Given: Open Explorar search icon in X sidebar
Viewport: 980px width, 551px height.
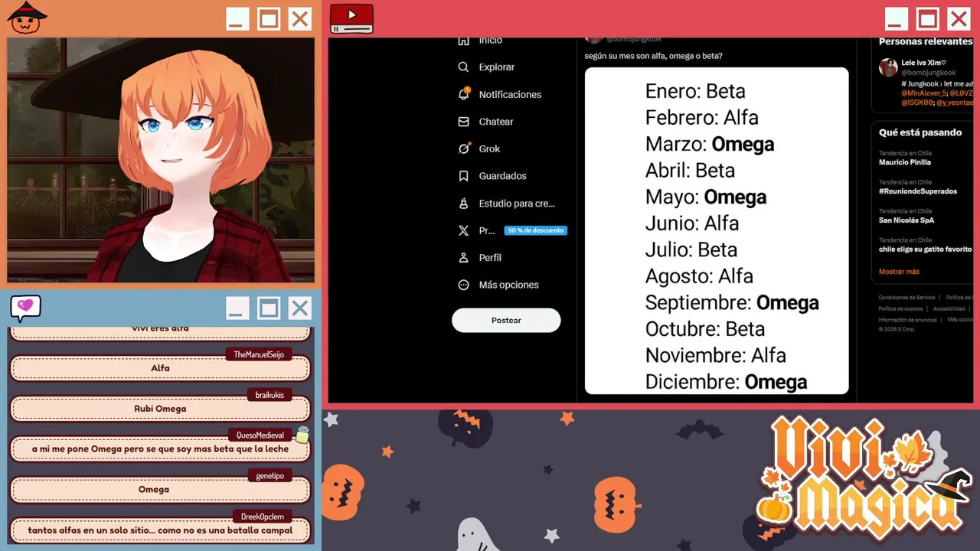Looking at the screenshot, I should point(463,67).
